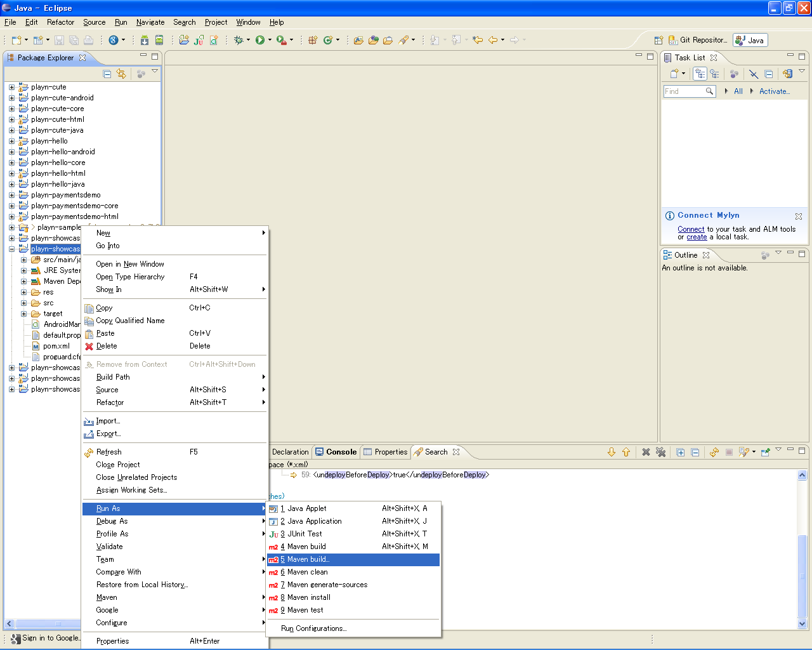The image size is (812, 650).
Task: Collapse the selected playn-showcase project
Action: (x=11, y=249)
